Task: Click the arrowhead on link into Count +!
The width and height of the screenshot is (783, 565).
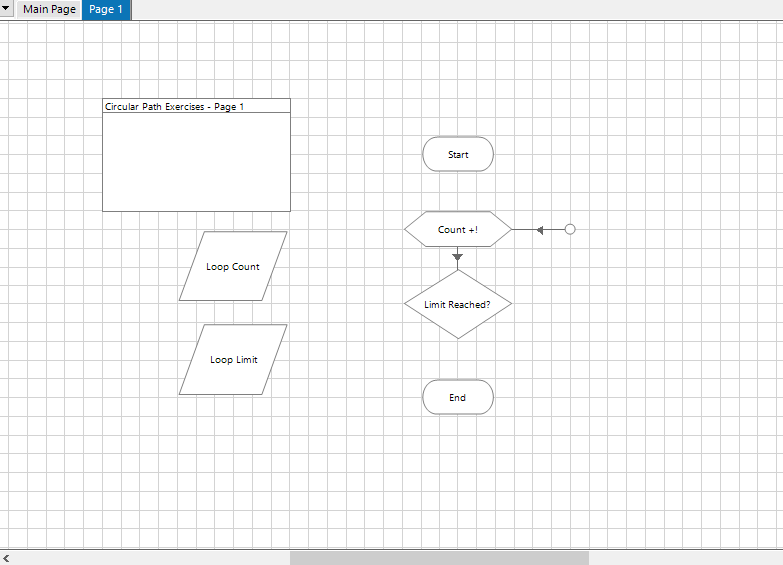Action: 540,230
